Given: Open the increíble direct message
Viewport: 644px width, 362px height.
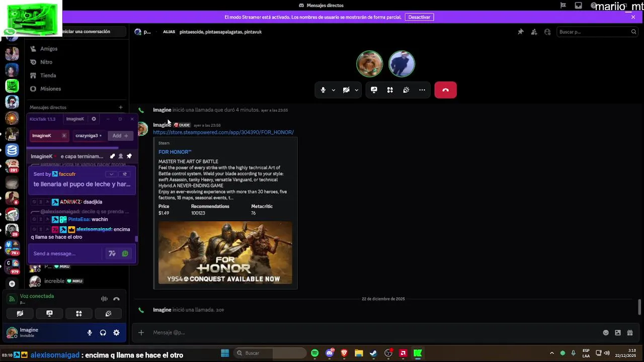Looking at the screenshot, I should 77,281.
